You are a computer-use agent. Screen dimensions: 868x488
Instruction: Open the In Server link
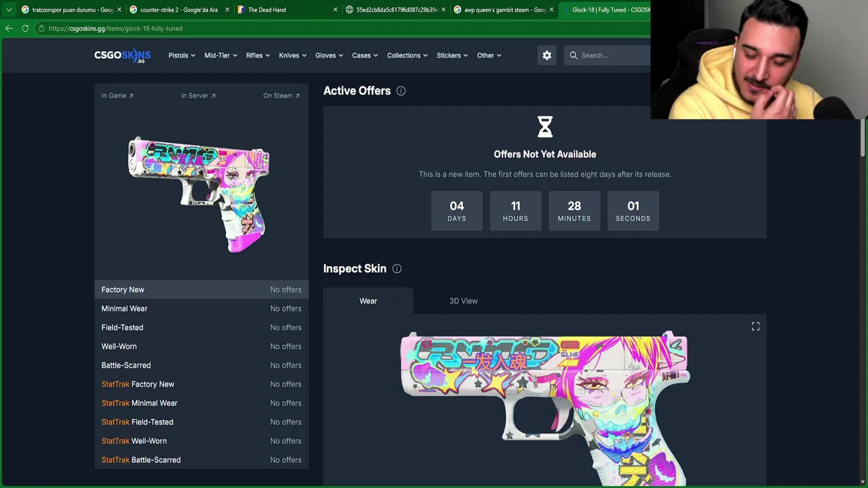click(x=198, y=96)
